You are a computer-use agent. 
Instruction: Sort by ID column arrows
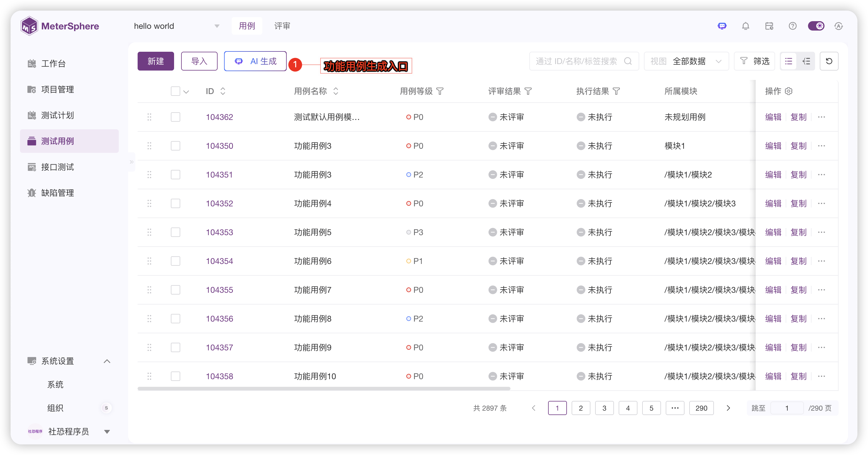pos(223,91)
